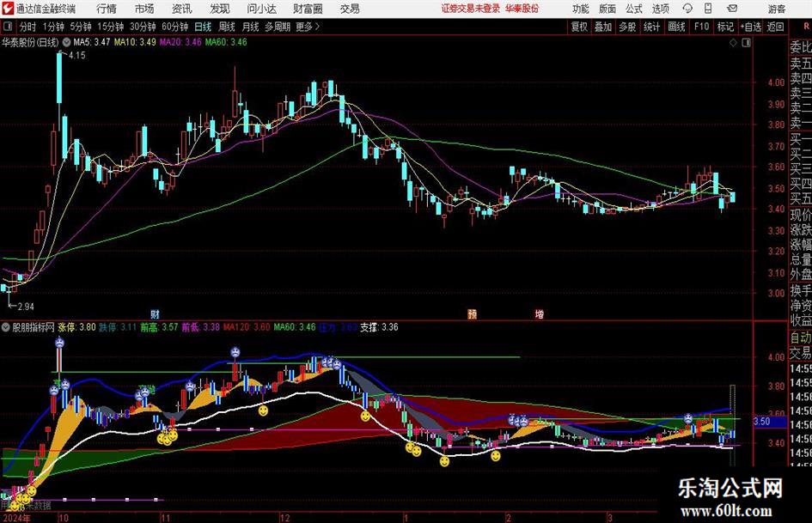Click the MA20: 3.46 indicator value
812x523 pixels.
coord(180,42)
